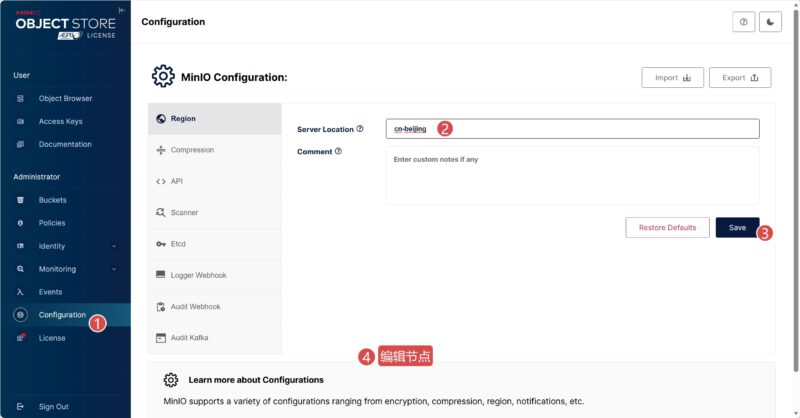
Task: Click the Sign Out icon
Action: pos(20,407)
